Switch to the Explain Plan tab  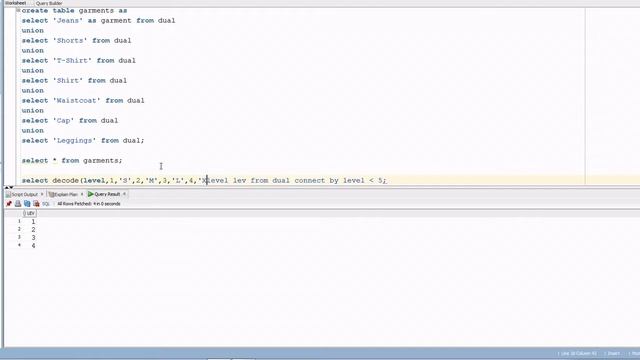pos(66,194)
